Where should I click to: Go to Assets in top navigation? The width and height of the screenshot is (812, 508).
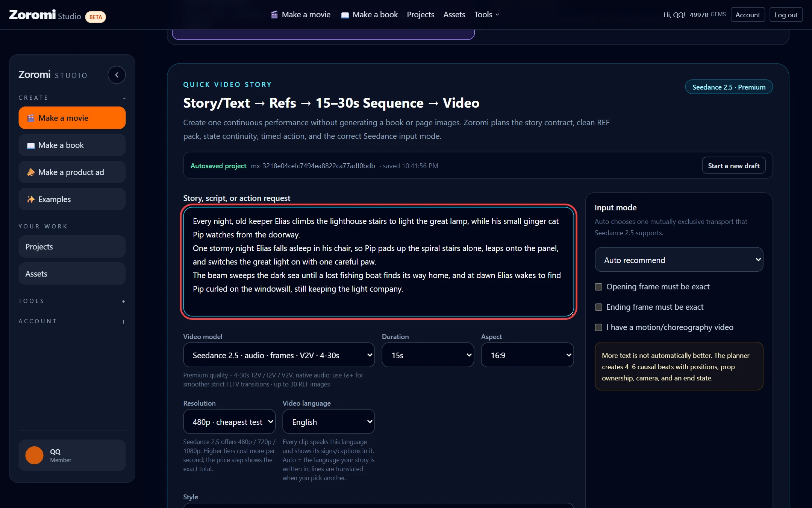tap(454, 15)
